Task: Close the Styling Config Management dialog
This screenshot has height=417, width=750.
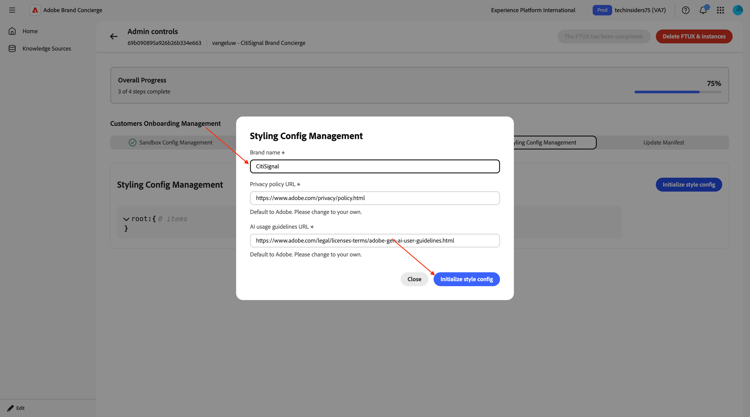Action: [414, 279]
